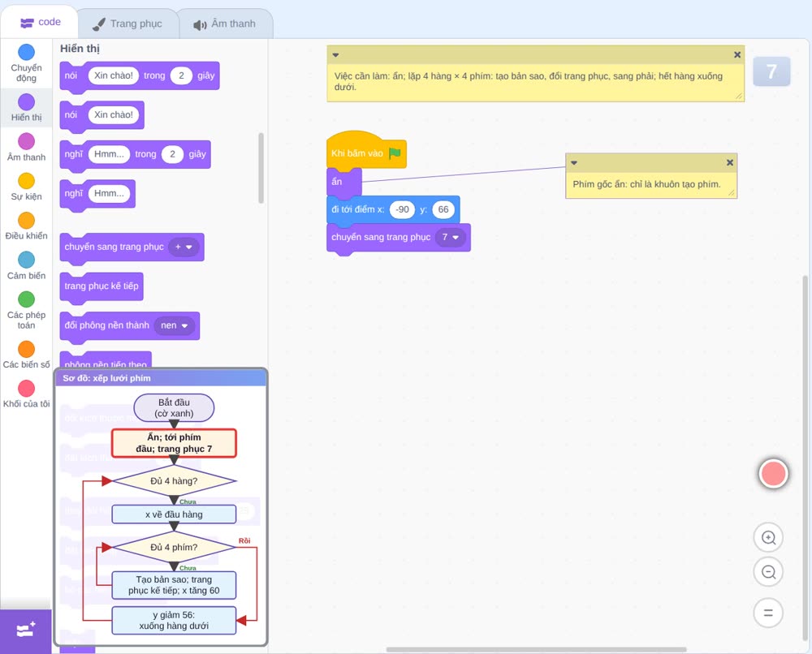Close the 'Việc cần làm' comment note
The image size is (812, 654).
(x=737, y=55)
